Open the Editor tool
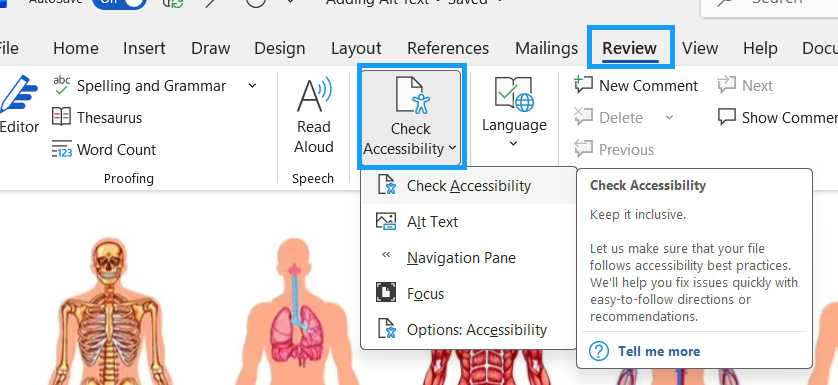Screen dimensions: 838x385 [19, 104]
